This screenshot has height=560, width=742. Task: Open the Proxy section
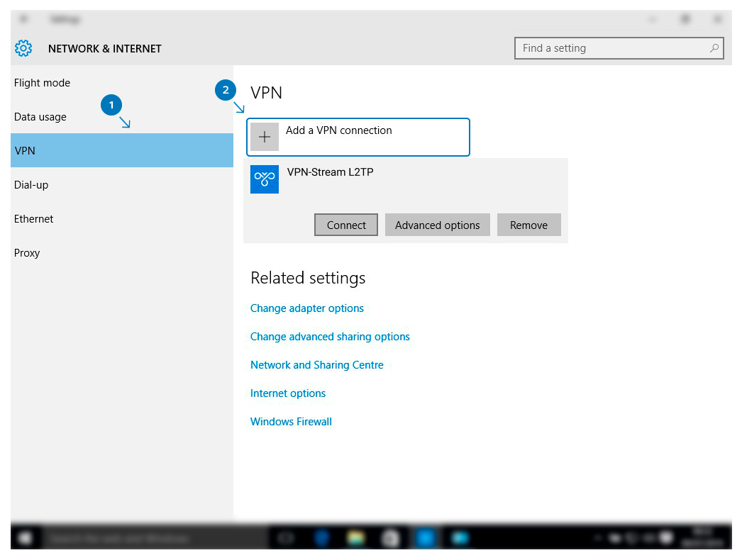[122, 253]
